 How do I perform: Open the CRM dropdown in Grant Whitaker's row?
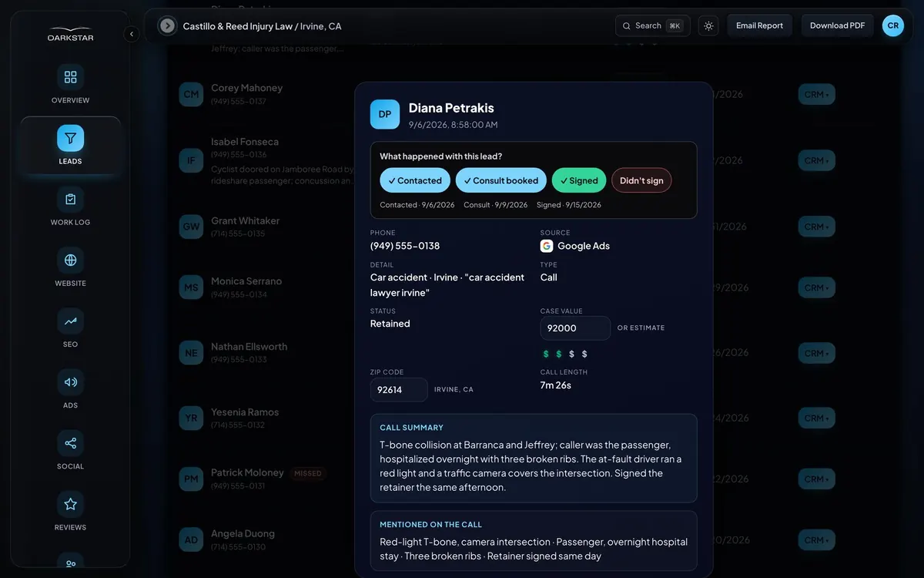click(x=817, y=227)
